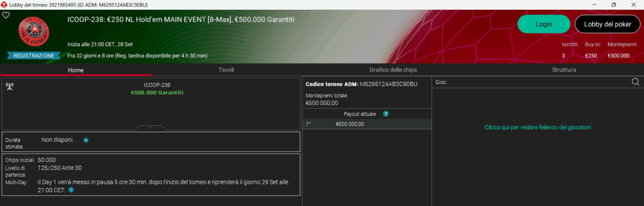Screen dimensions: 644x206
Task: Click the Montepremi totale €500.000,00 value
Action: (322, 103)
